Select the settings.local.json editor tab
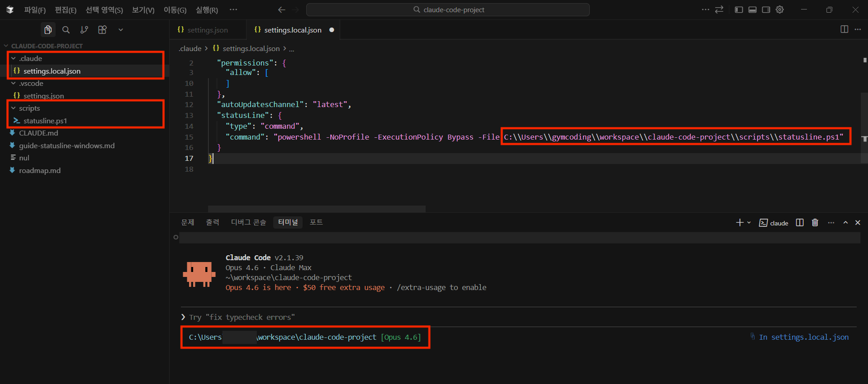868x384 pixels. point(293,30)
